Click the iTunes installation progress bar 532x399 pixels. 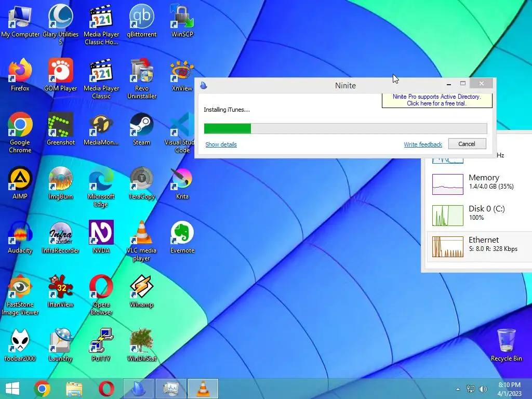pos(345,129)
